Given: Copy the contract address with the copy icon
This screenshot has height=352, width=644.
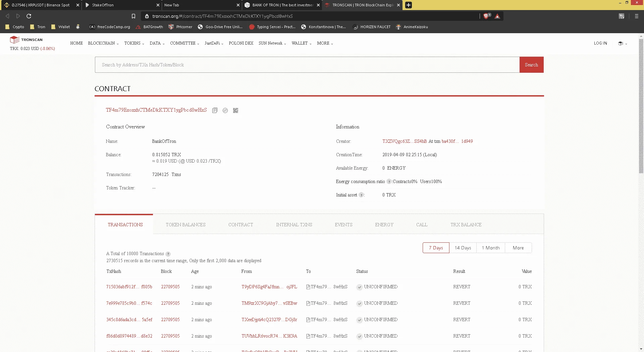Looking at the screenshot, I should (215, 110).
